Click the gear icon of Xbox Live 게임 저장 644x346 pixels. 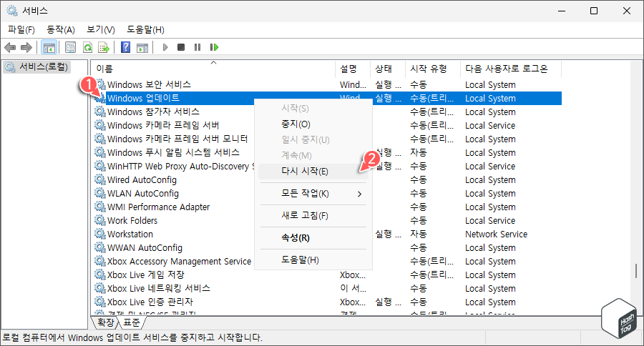point(100,275)
